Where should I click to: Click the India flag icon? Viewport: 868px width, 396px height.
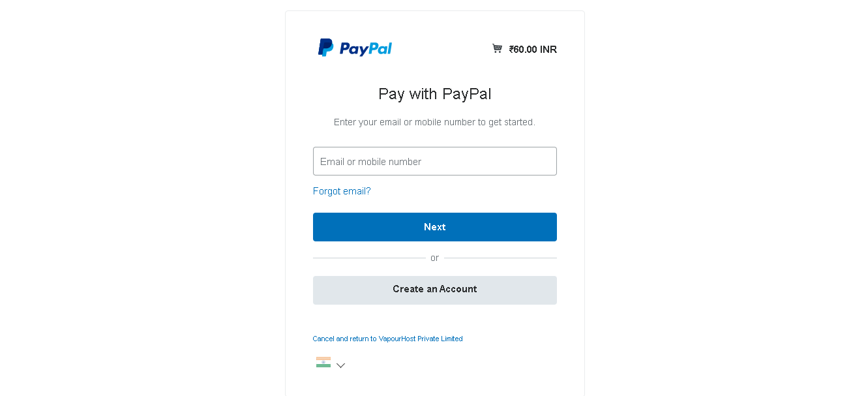point(323,362)
